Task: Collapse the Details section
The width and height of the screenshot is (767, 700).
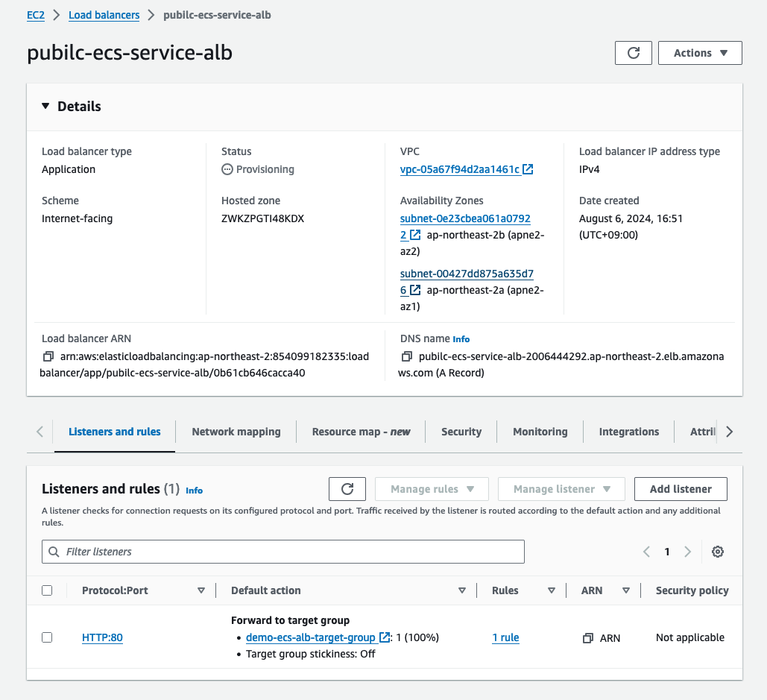Action: [45, 106]
